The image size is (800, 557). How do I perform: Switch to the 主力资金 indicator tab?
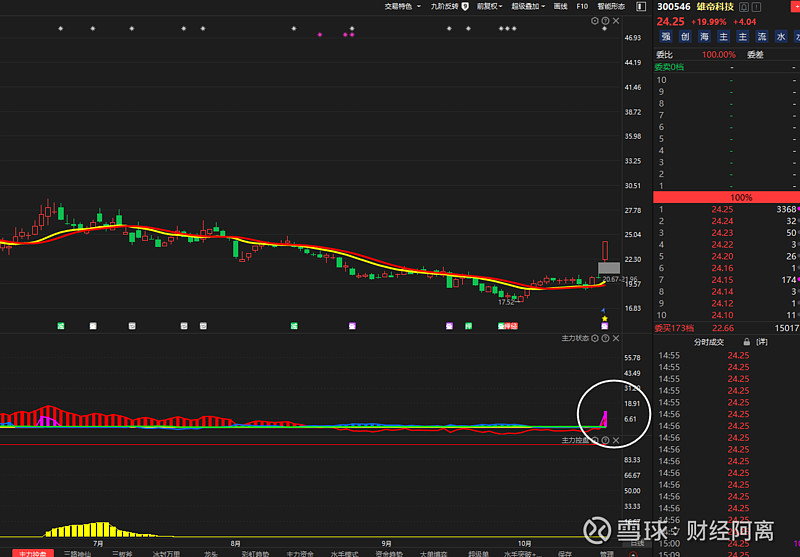pos(300,553)
